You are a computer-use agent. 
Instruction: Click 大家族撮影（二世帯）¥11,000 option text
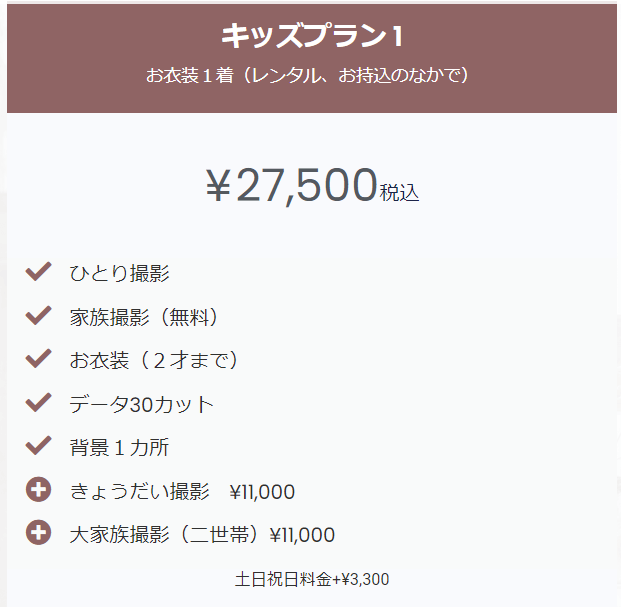pos(202,535)
